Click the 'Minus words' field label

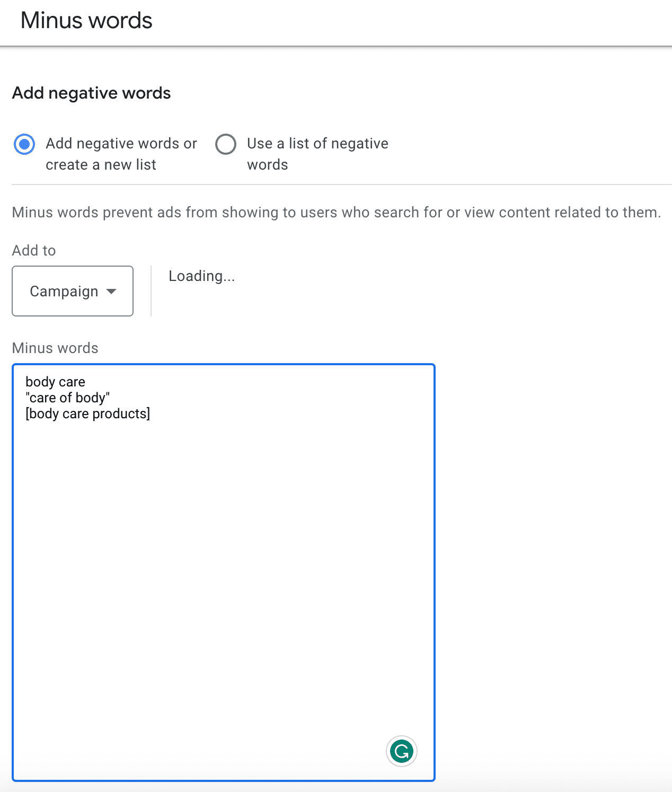55,348
